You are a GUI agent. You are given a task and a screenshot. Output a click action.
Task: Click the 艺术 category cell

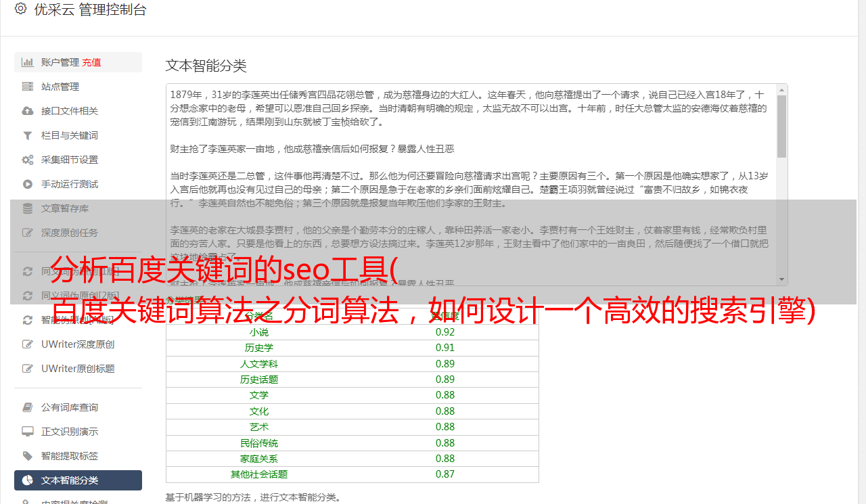pyautogui.click(x=259, y=427)
